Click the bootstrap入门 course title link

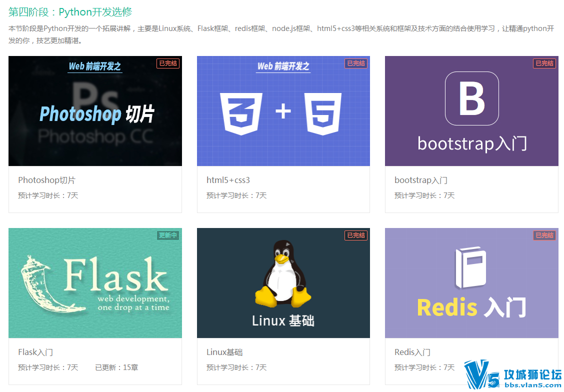421,180
